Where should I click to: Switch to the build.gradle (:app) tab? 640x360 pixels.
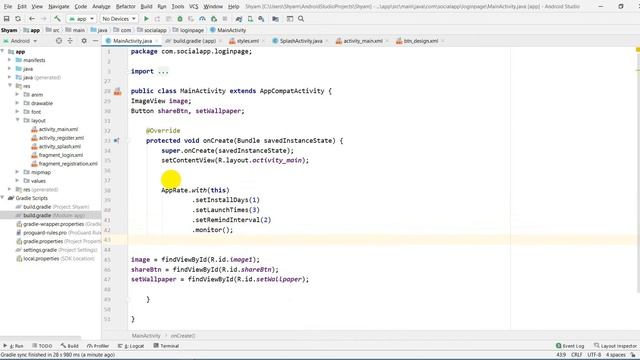194,41
